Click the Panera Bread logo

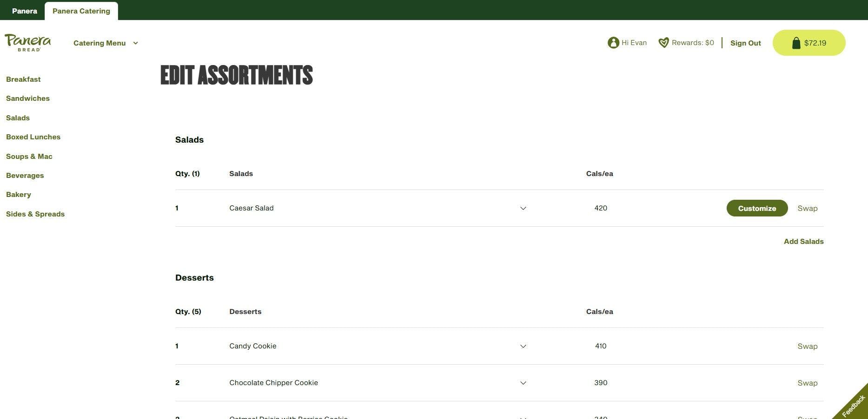pyautogui.click(x=28, y=42)
